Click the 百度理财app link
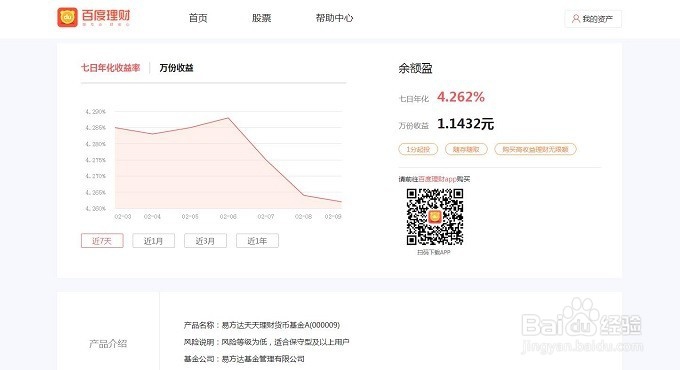The height and width of the screenshot is (370, 680). [x=437, y=179]
